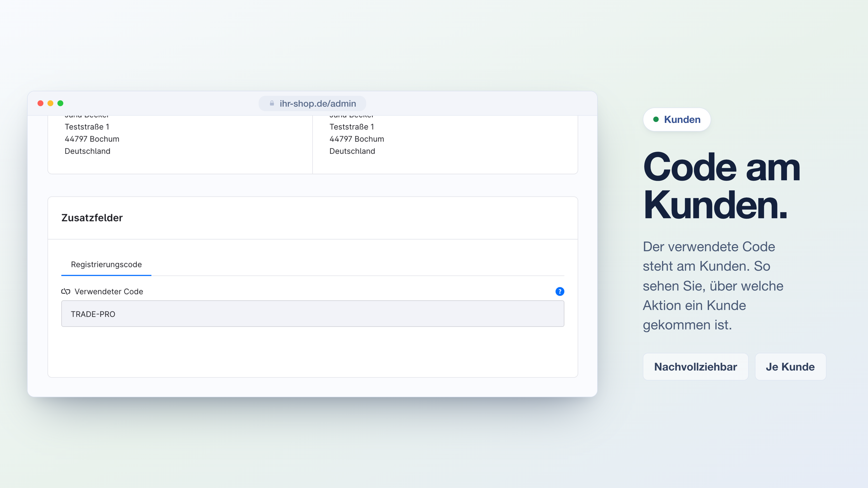
Task: Maximize the window with the green button
Action: point(60,103)
